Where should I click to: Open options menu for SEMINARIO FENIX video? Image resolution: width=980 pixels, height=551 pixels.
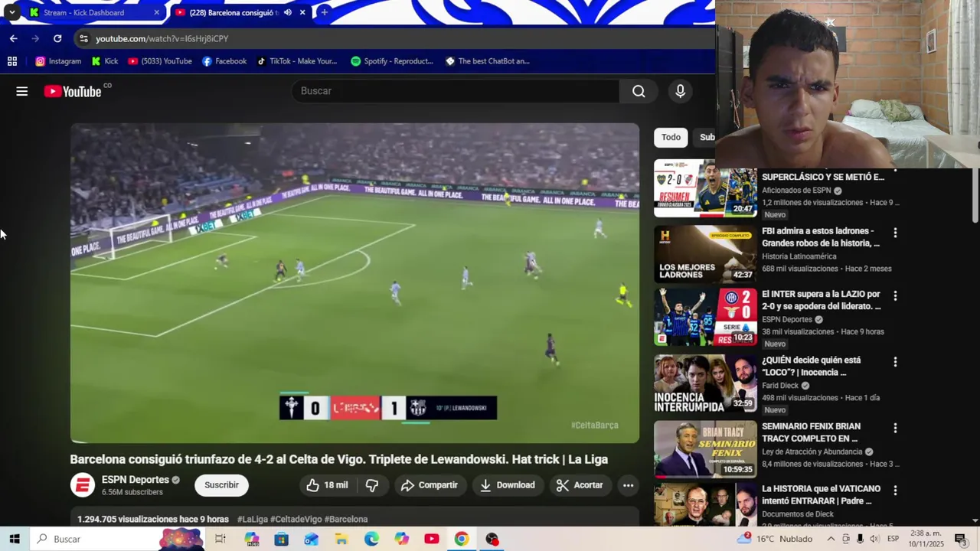[895, 428]
